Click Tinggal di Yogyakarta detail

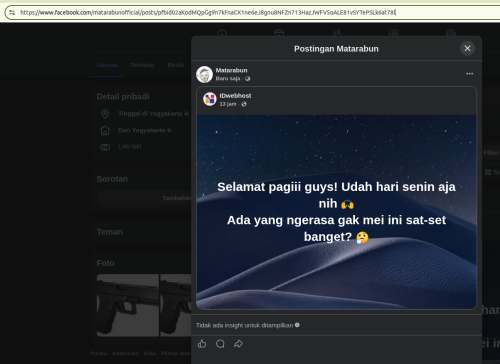tap(150, 114)
